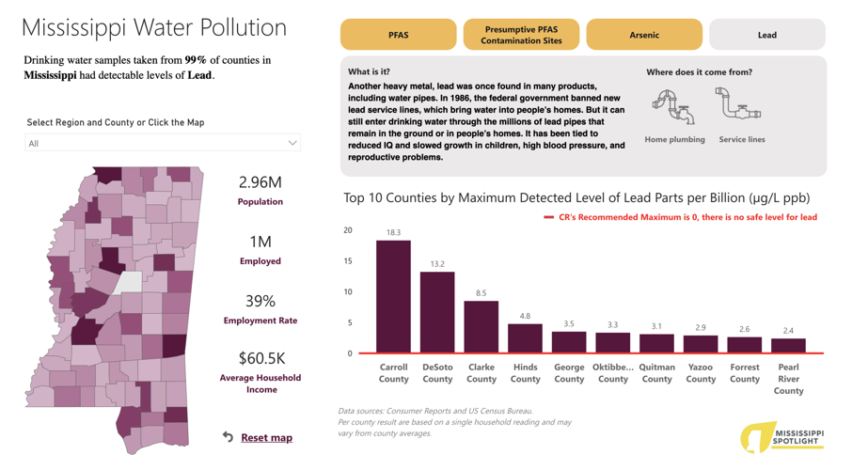Image resolution: width=868 pixels, height=470 pixels.
Task: Click the red legend marker for CR's Recommended Maximum
Action: (548, 217)
